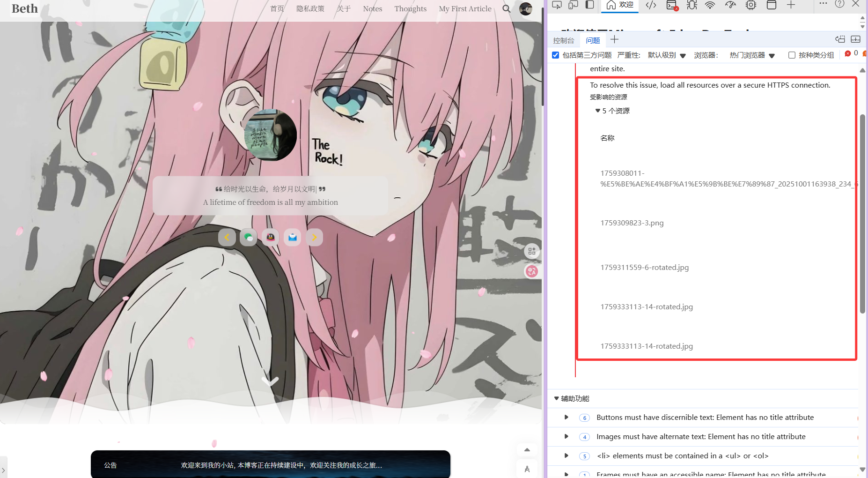Switch to the 控制台 tab
This screenshot has width=868, height=478.
[563, 41]
